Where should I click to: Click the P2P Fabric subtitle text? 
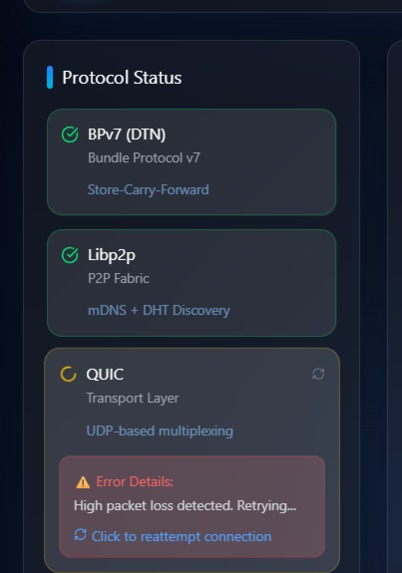point(118,278)
